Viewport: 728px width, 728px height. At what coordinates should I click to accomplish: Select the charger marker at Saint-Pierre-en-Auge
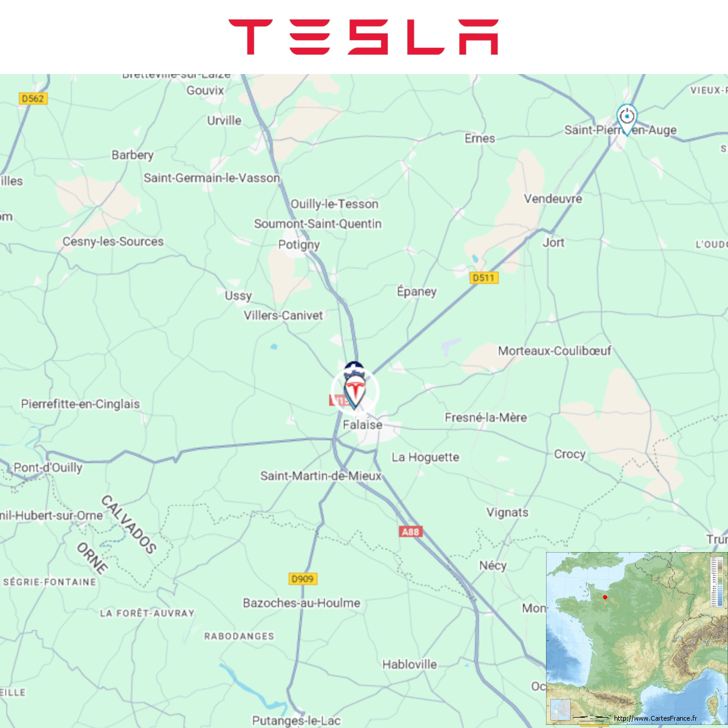tap(627, 118)
